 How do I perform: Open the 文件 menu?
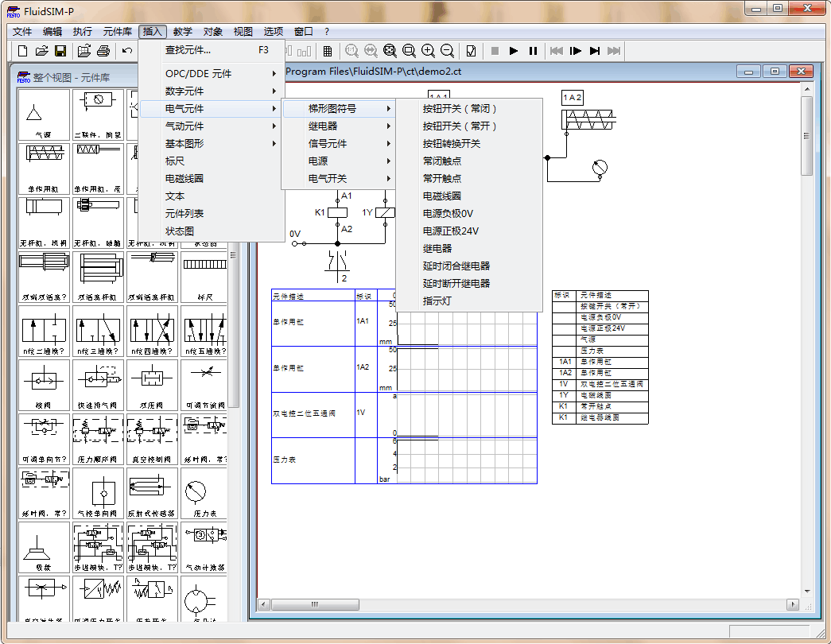pyautogui.click(x=22, y=31)
